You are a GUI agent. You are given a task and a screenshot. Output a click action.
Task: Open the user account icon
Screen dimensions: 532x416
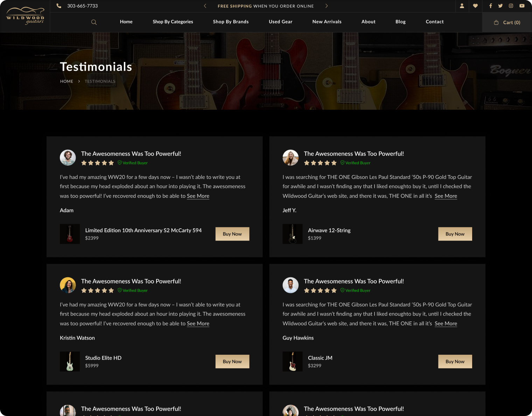click(x=462, y=6)
